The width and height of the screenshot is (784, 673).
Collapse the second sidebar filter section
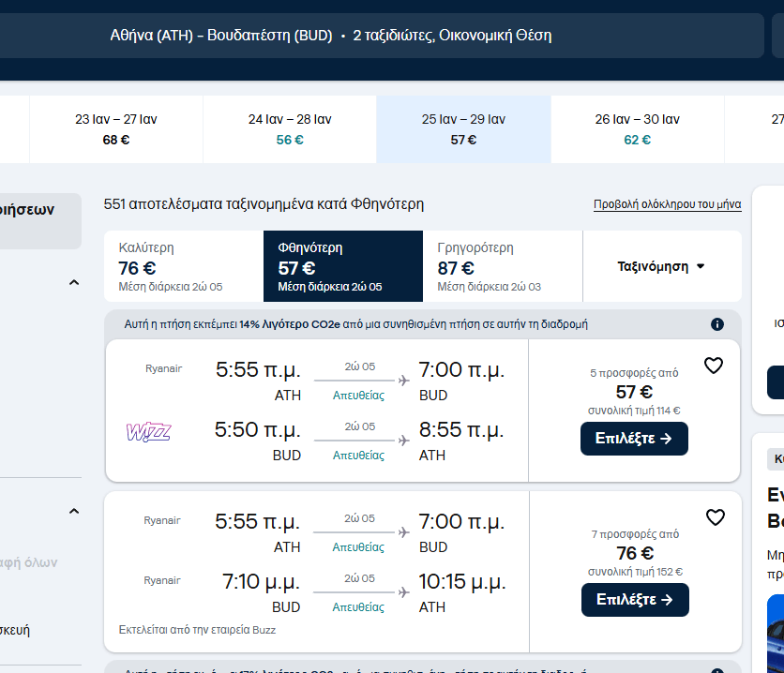point(74,511)
